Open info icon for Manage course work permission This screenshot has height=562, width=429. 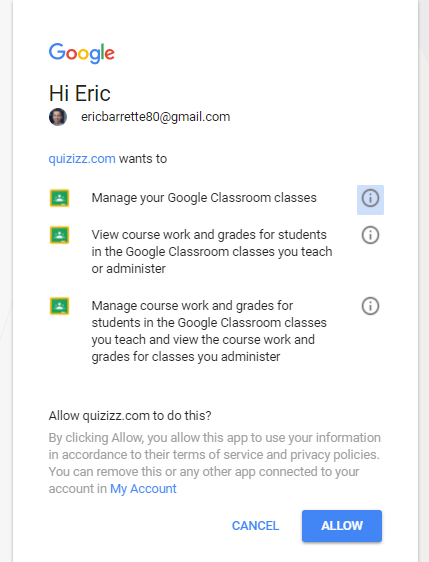[x=370, y=306]
